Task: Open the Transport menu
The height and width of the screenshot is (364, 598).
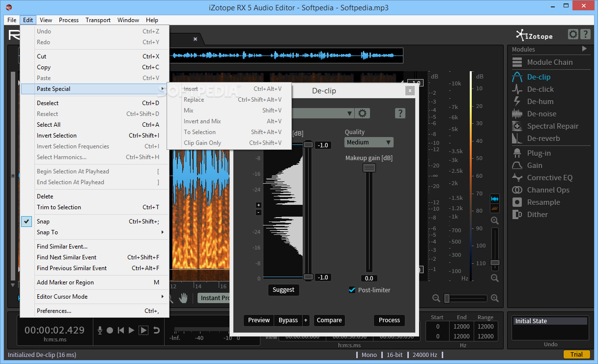Action: click(98, 20)
